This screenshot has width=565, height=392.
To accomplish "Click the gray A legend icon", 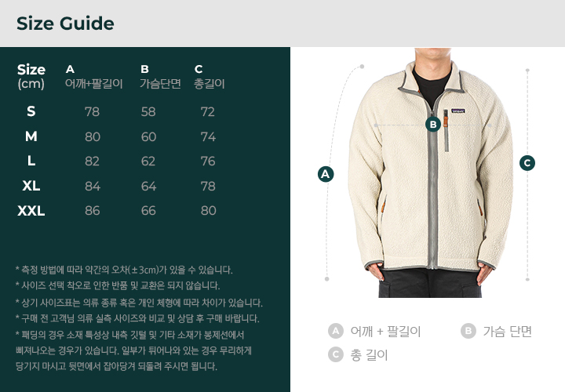I will [336, 331].
